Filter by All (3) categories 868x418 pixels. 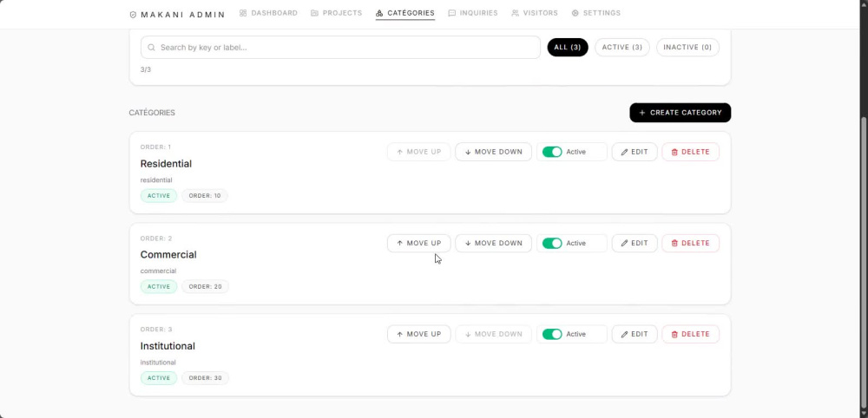568,48
